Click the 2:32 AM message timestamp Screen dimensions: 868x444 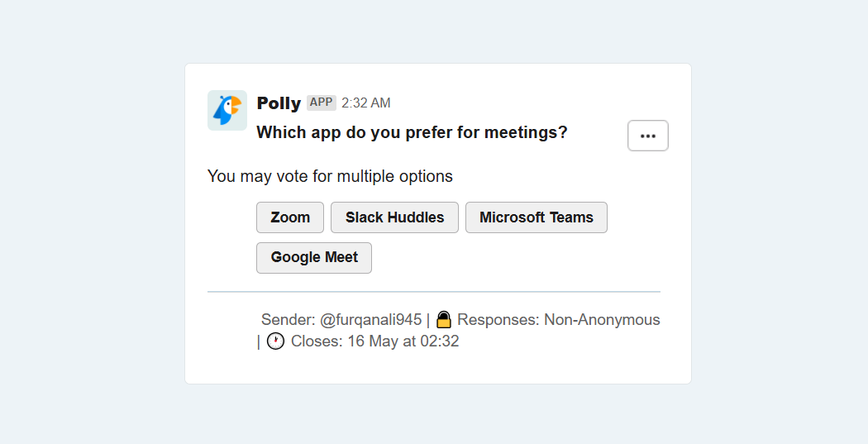tap(366, 103)
